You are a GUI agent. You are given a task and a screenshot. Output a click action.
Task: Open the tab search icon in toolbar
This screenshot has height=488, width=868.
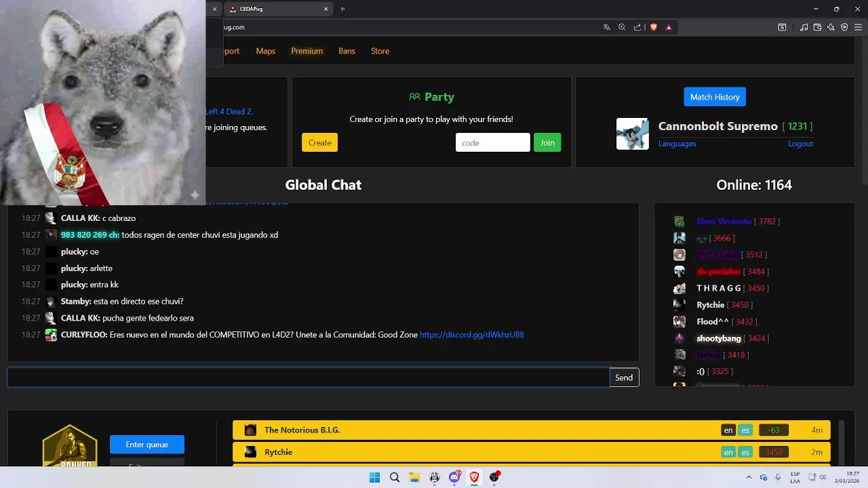782,27
